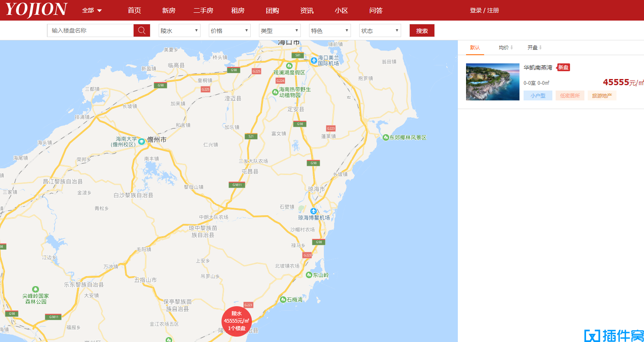Click the red 搜索 button

(x=422, y=30)
